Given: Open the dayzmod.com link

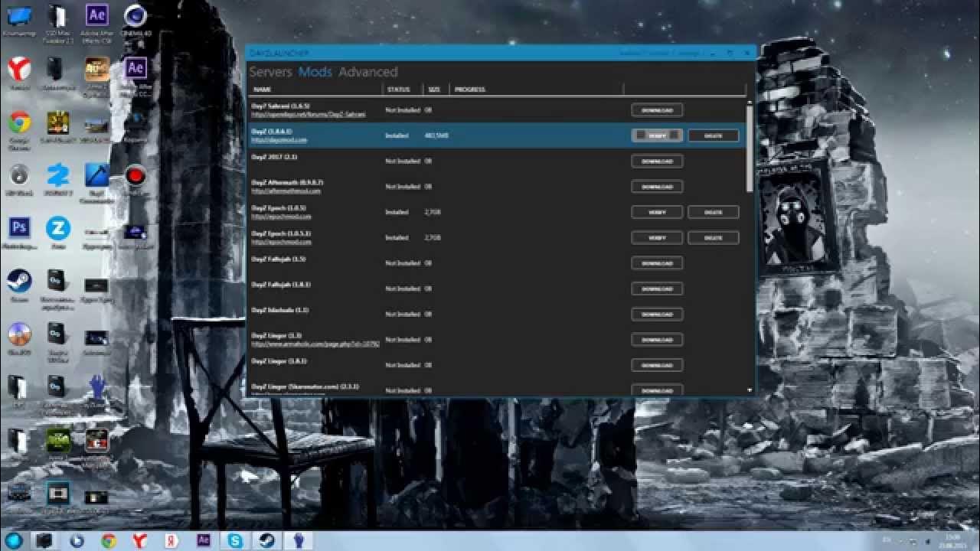Looking at the screenshot, I should (x=279, y=140).
